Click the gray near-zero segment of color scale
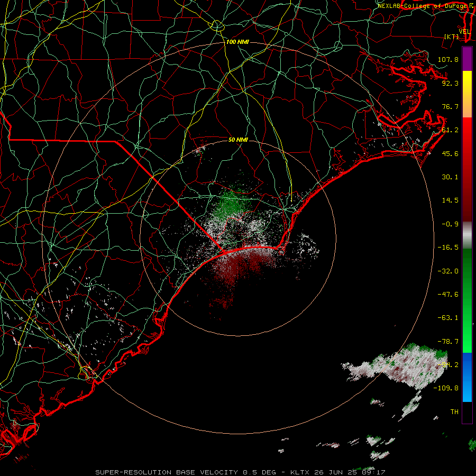This screenshot has height=476, width=476. [x=467, y=235]
